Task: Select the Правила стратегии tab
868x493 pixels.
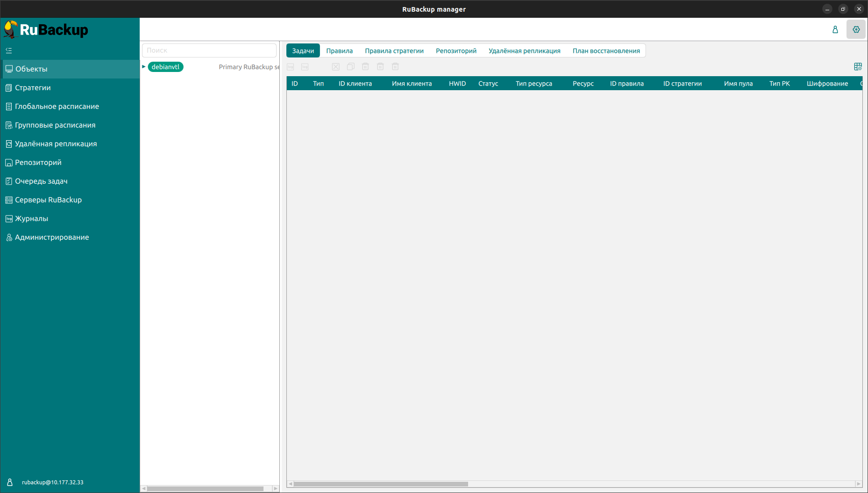Action: point(394,51)
